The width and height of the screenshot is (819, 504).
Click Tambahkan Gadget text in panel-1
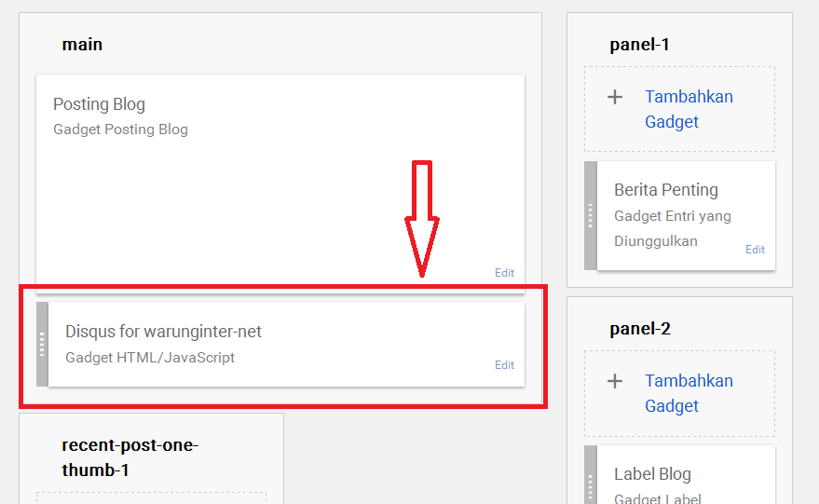click(689, 109)
